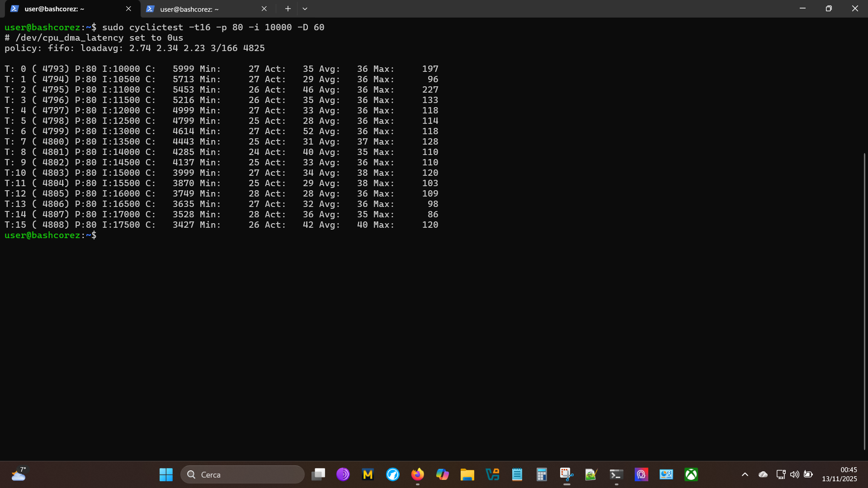Expand the hidden tray icons chevron

(745, 474)
